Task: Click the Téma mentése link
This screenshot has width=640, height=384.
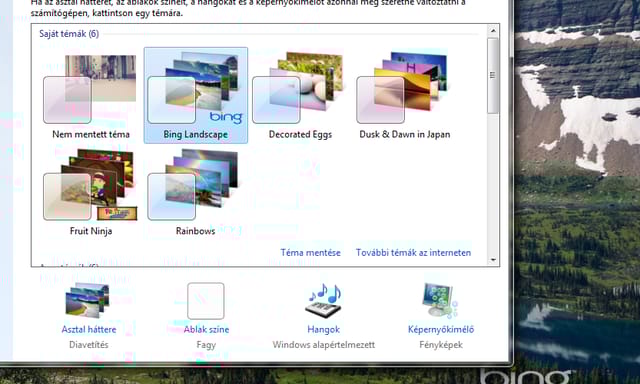Action: click(310, 253)
